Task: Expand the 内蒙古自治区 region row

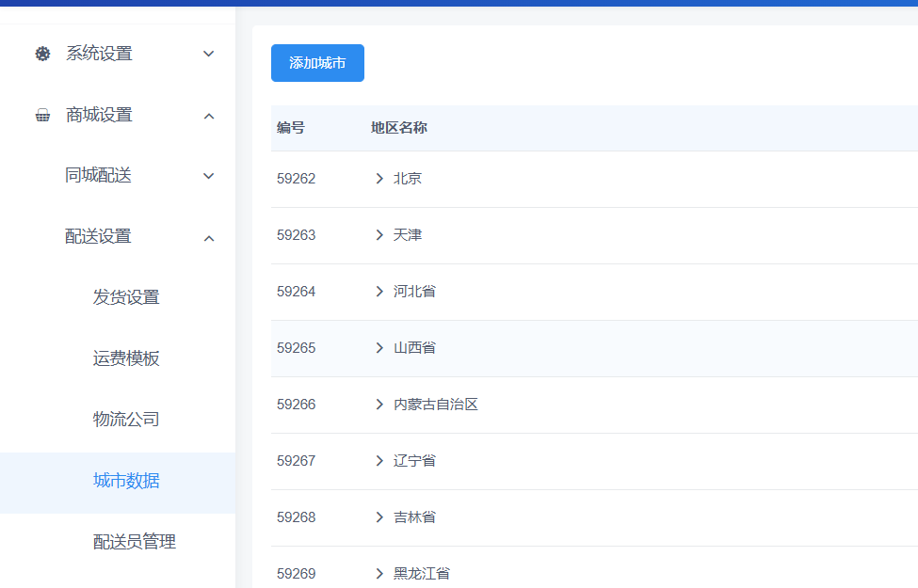Action: [379, 405]
